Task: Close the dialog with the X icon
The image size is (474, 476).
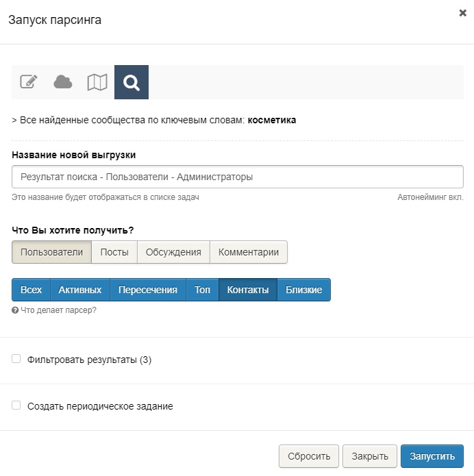Action: pos(462,13)
